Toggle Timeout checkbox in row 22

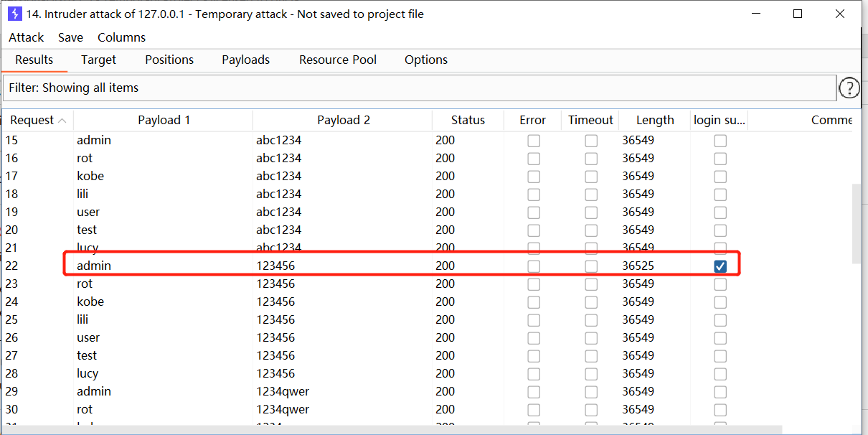(x=591, y=266)
